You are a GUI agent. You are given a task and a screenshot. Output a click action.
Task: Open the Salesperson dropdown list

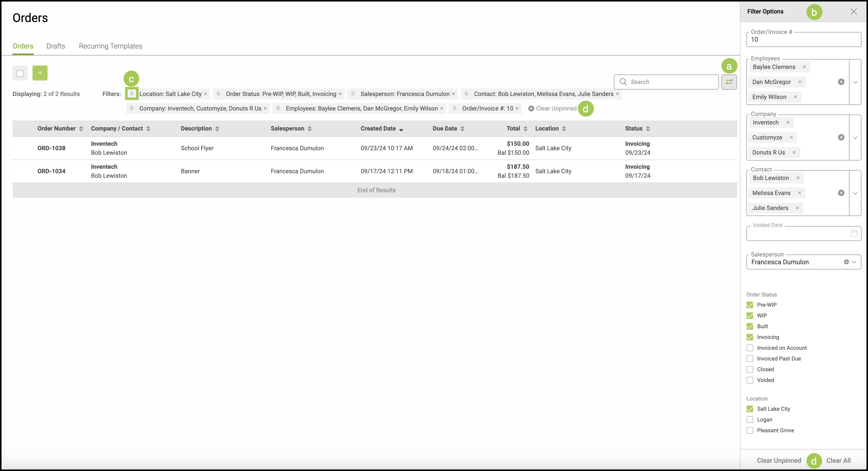[854, 262]
